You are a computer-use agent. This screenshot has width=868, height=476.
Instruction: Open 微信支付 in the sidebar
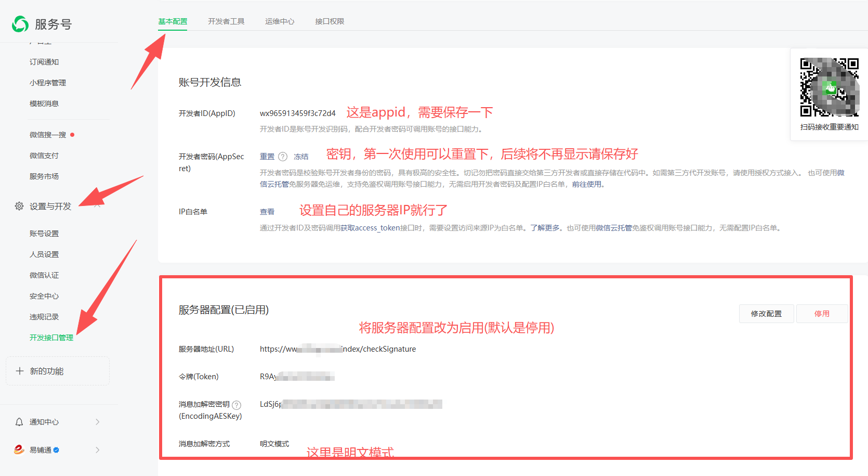pos(44,156)
